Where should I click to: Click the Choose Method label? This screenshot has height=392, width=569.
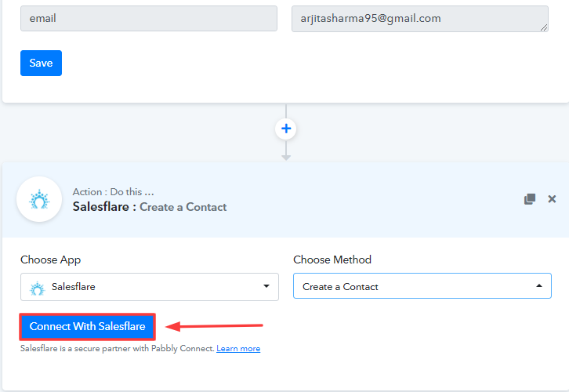coord(332,260)
